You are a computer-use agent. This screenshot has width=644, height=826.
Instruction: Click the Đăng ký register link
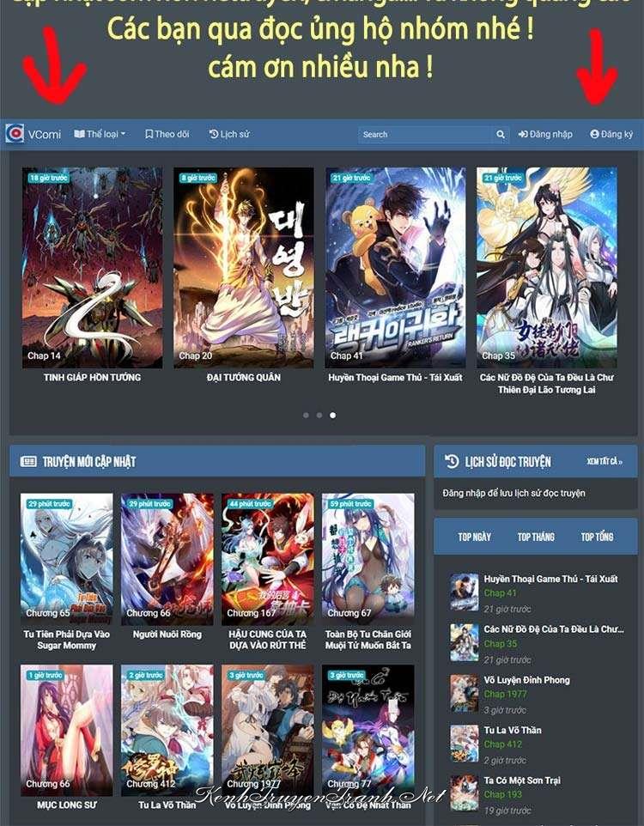click(611, 134)
